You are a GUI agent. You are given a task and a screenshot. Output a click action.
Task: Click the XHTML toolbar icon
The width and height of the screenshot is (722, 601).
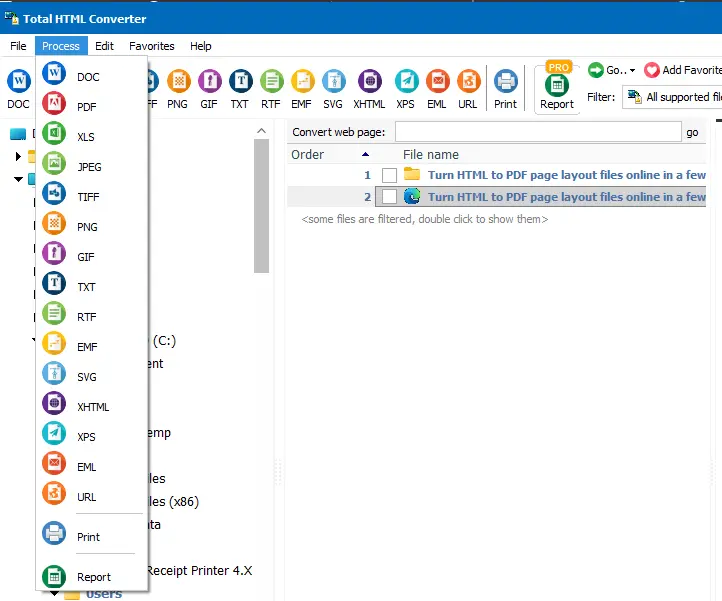tap(369, 89)
